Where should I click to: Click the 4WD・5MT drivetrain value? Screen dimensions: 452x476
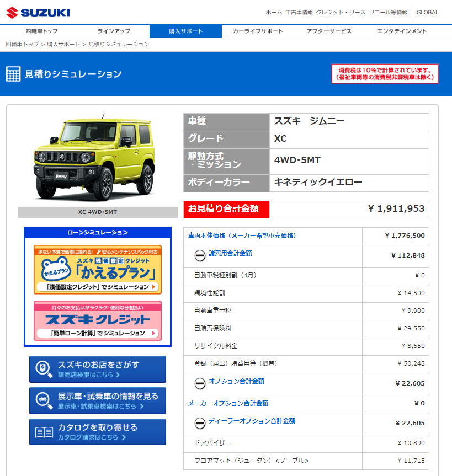point(297,160)
